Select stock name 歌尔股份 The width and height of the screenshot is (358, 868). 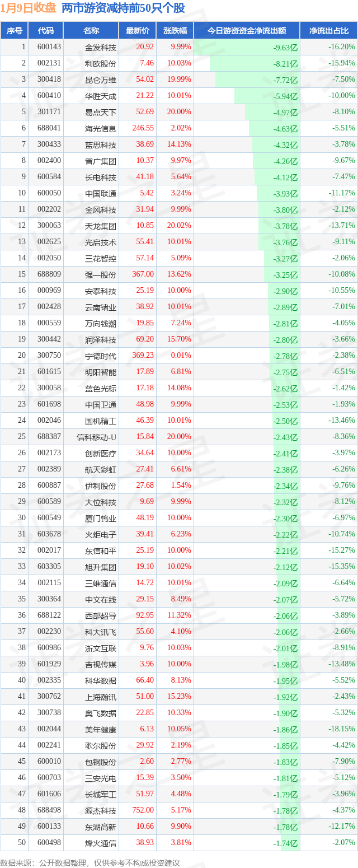[x=101, y=745]
